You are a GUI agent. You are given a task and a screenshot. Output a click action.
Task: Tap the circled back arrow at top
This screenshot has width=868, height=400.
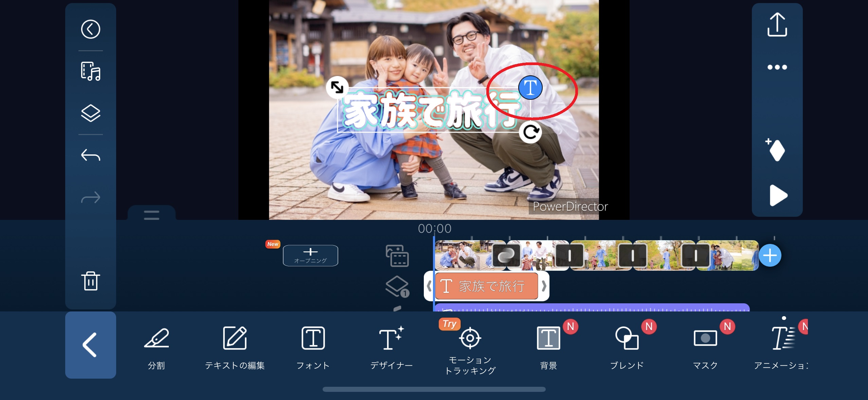[x=91, y=29]
